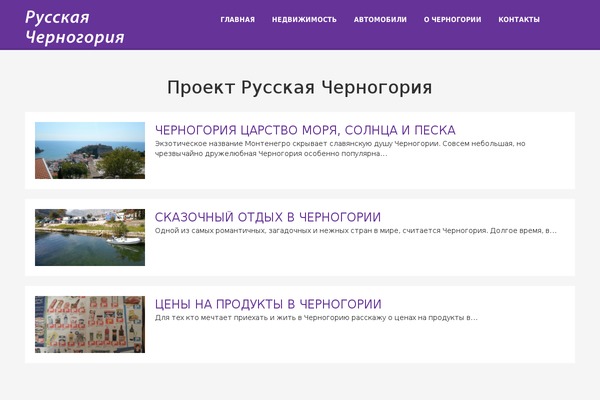The width and height of the screenshot is (600, 400).
Task: Click the heading Проект Русская Черногория
Action: click(x=300, y=87)
